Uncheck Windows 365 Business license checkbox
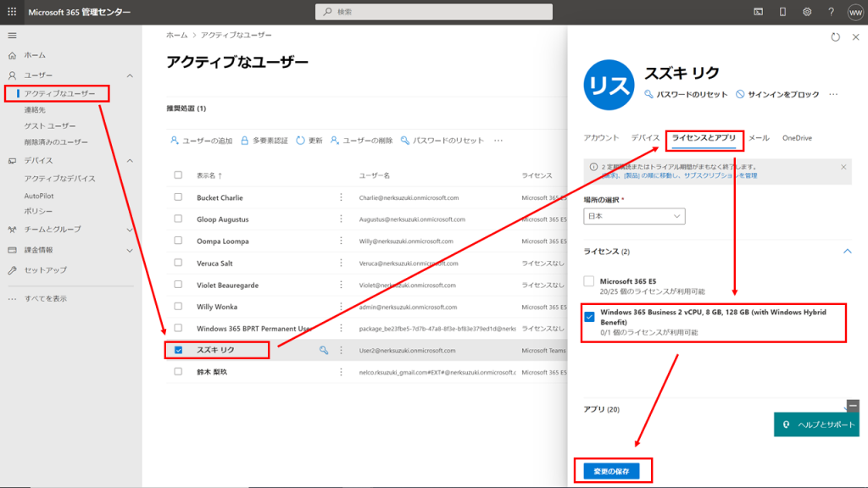This screenshot has height=488, width=868. pos(589,317)
